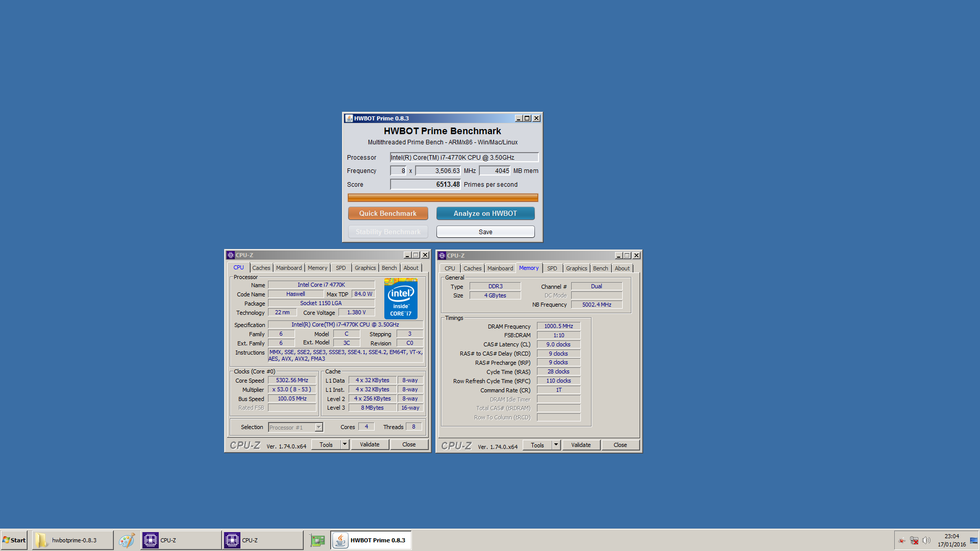The image size is (980, 551).
Task: Open Bench tab in right CPU-Z
Action: pyautogui.click(x=600, y=268)
